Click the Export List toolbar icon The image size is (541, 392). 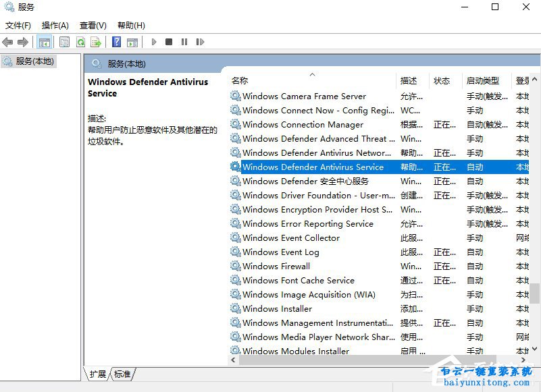(x=97, y=41)
